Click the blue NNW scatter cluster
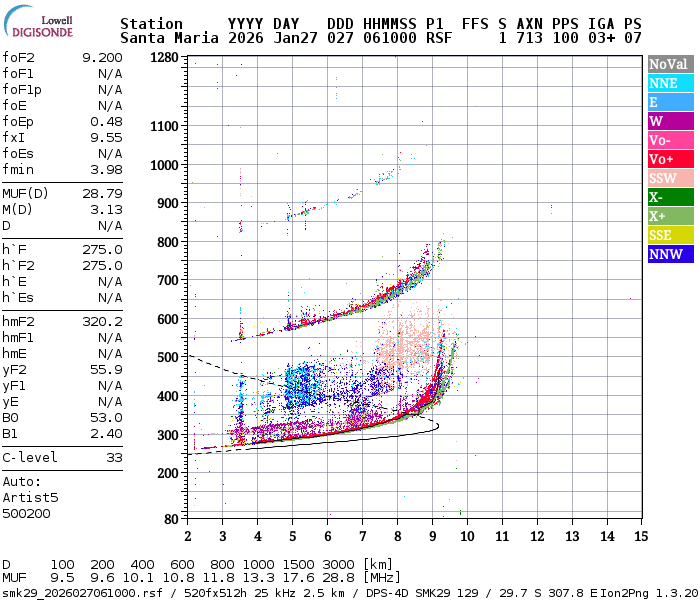 tap(306, 384)
